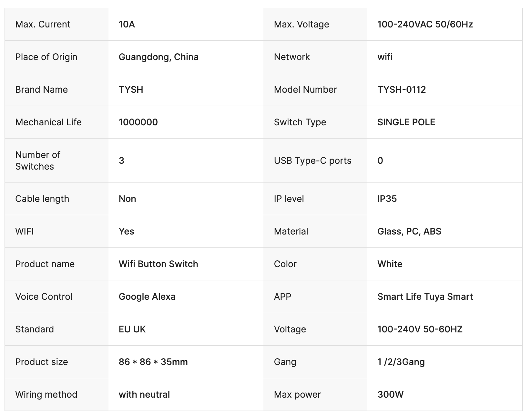Click the "Google Alexa" voice control value
Image resolution: width=532 pixels, height=418 pixels.
pos(147,297)
